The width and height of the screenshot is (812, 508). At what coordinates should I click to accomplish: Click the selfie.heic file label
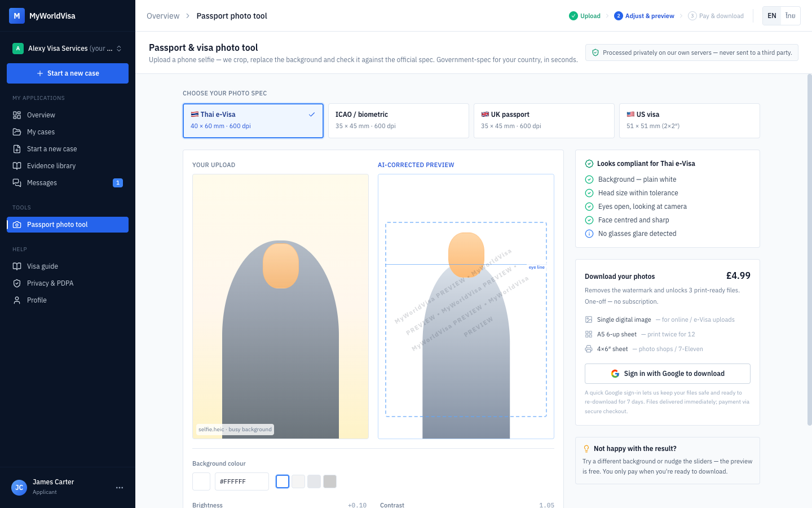235,430
